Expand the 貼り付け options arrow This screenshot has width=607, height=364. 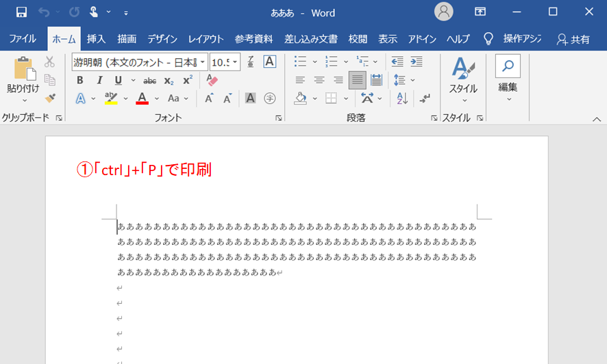tap(25, 101)
